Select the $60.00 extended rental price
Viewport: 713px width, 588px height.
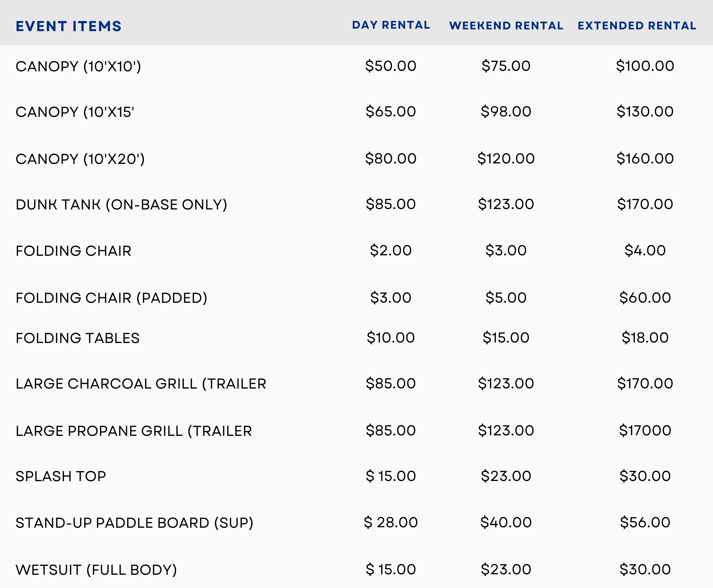coord(645,298)
